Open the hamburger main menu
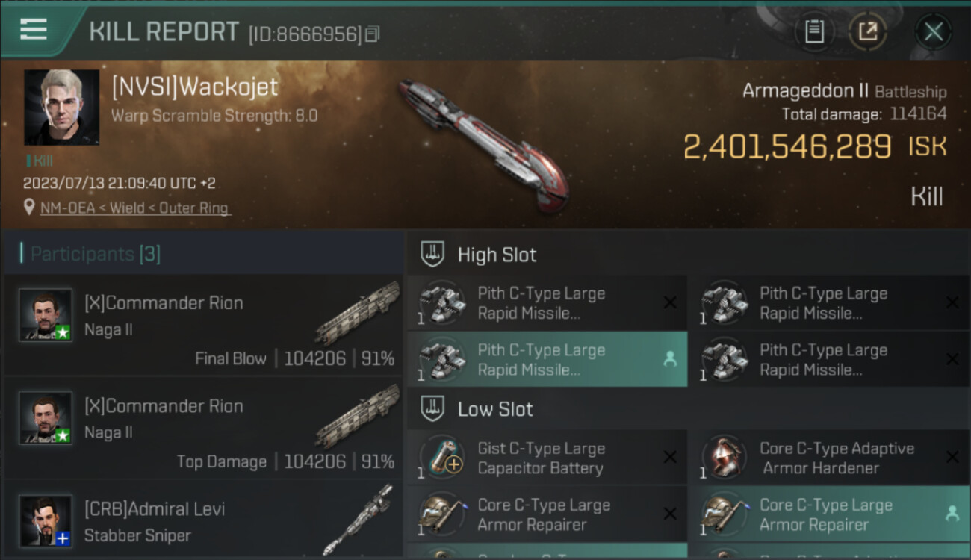The height and width of the screenshot is (560, 971). (x=34, y=29)
